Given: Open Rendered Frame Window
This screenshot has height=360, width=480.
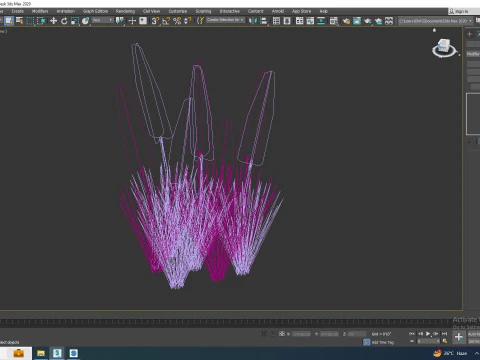Looking at the screenshot, I should tap(357, 21).
